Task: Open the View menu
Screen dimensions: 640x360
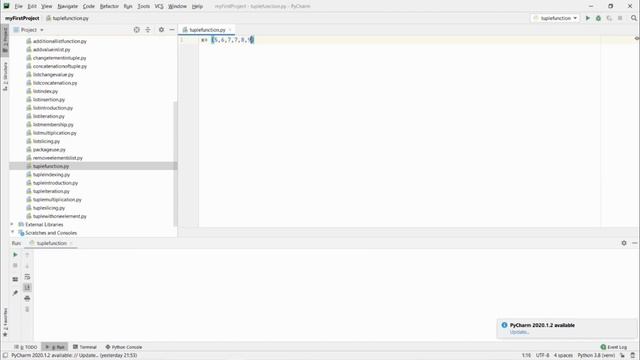Action: pos(47,6)
